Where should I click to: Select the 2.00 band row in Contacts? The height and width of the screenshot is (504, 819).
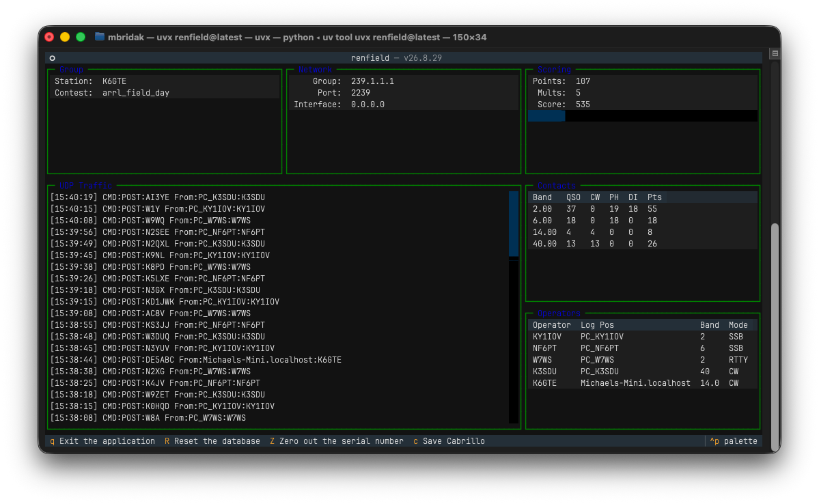[x=643, y=209]
